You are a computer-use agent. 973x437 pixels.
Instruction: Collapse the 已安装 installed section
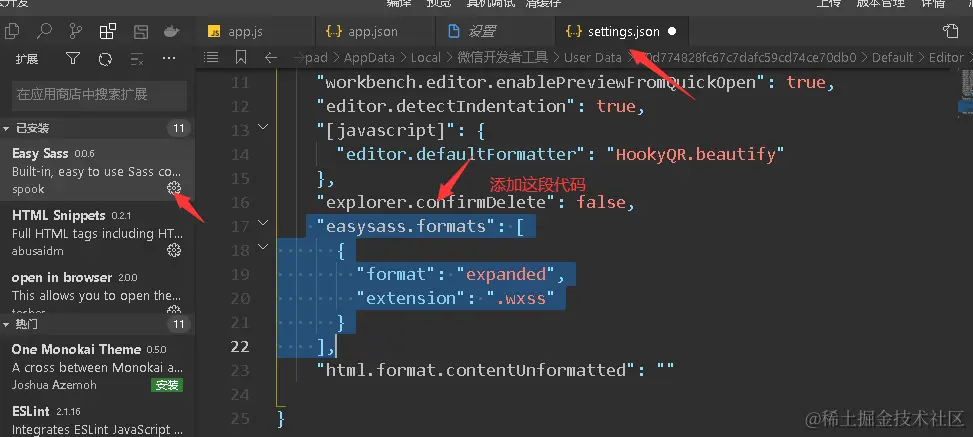[6, 128]
